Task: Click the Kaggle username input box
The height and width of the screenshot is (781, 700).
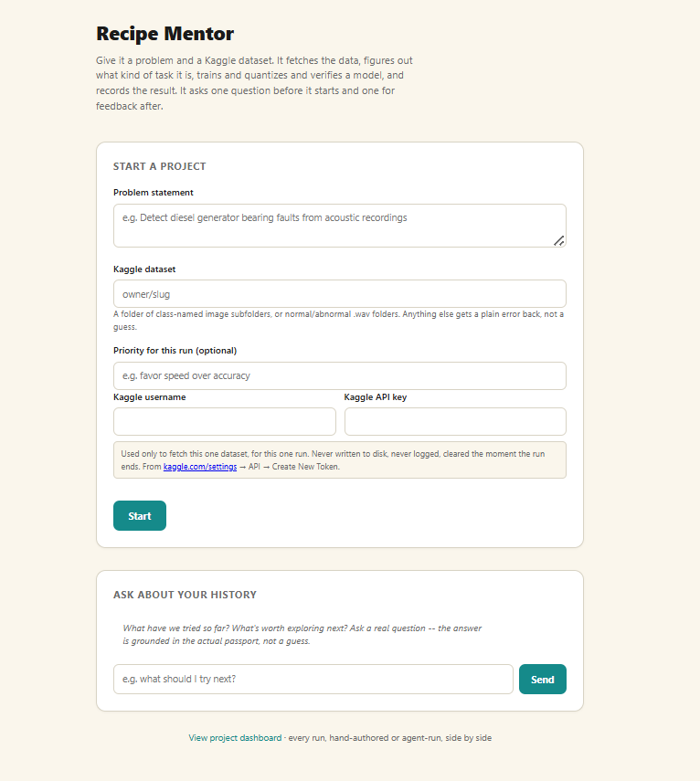Action: (x=225, y=421)
